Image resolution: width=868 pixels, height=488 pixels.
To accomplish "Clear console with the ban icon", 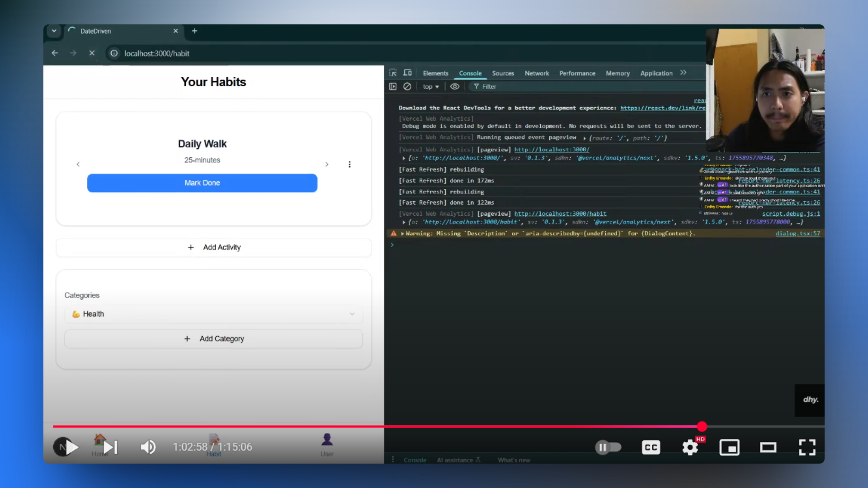I will [407, 86].
